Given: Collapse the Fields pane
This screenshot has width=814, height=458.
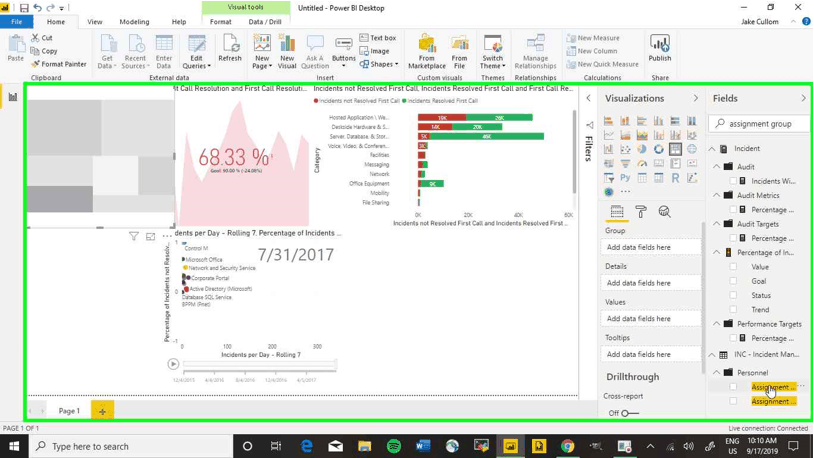Looking at the screenshot, I should pyautogui.click(x=803, y=98).
